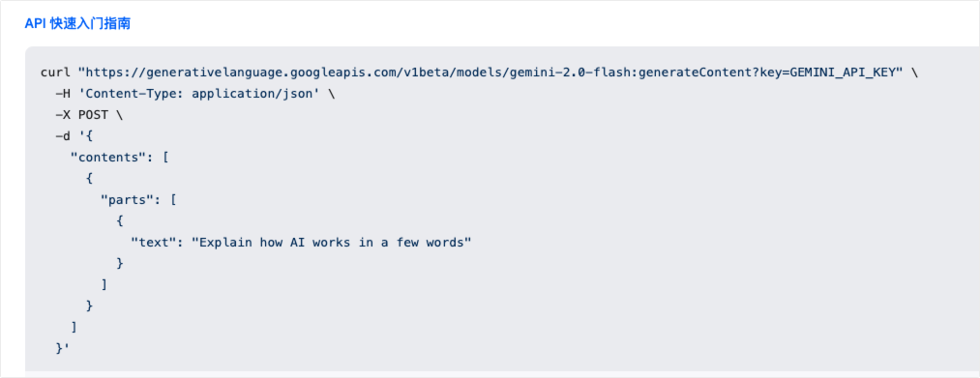Image resolution: width=980 pixels, height=378 pixels.
Task: Click the "text" key in JSON
Action: pos(154,243)
